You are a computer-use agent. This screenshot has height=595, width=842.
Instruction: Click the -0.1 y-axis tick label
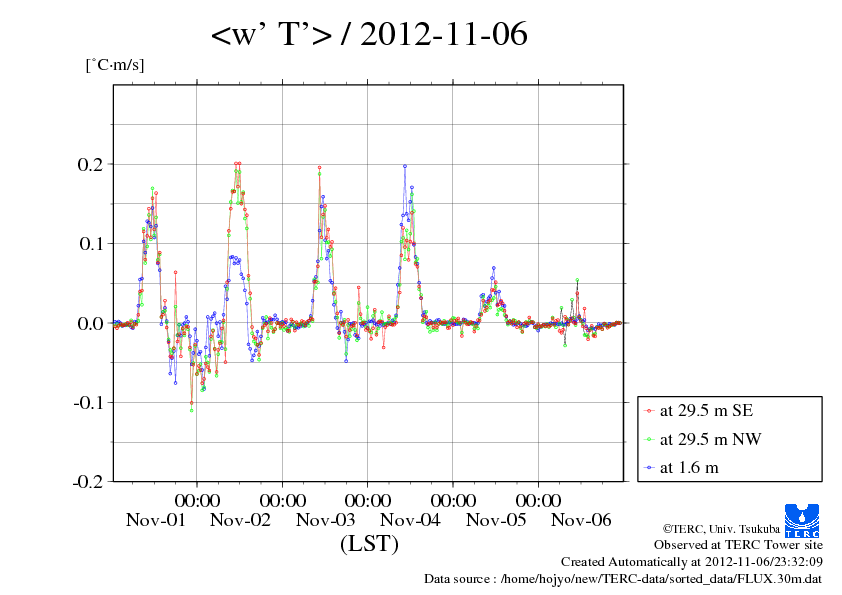(x=90, y=402)
